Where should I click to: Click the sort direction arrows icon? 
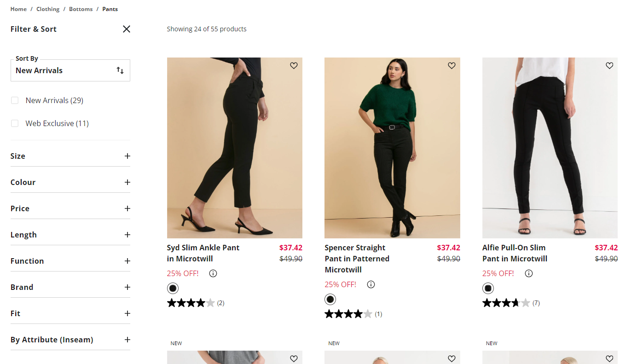[x=120, y=70]
